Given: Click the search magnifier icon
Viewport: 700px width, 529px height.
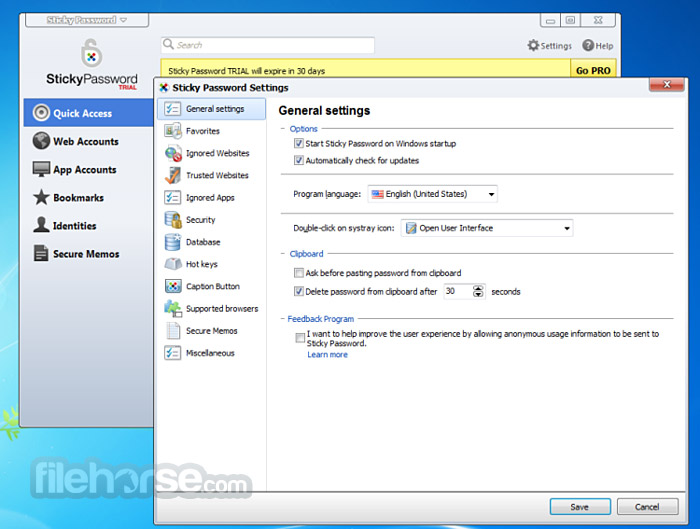Looking at the screenshot, I should pyautogui.click(x=168, y=44).
